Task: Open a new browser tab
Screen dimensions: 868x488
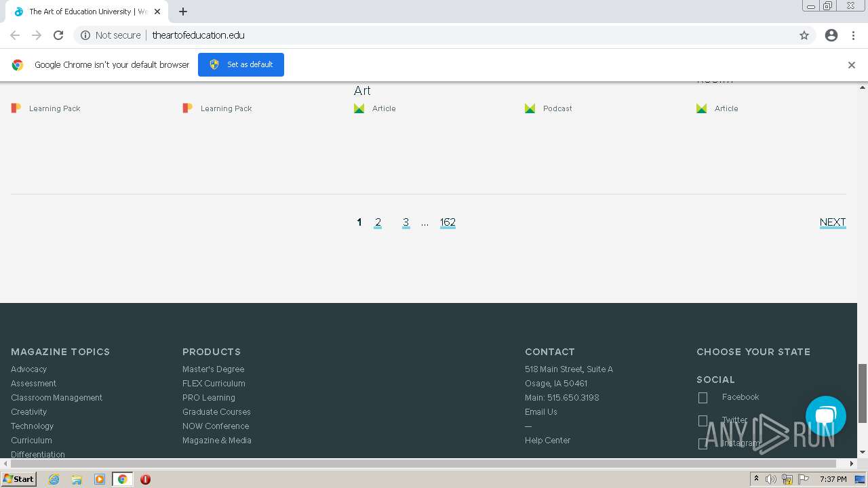Action: click(x=183, y=12)
